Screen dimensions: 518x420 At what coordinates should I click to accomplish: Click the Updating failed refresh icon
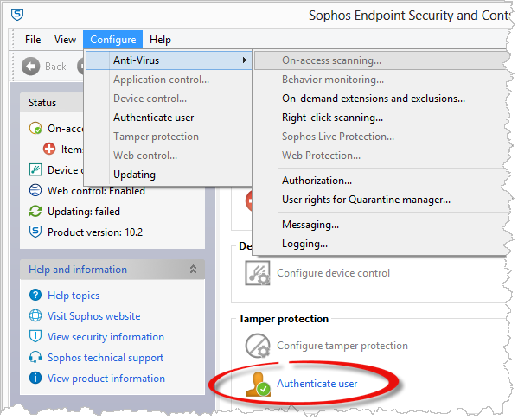(35, 212)
